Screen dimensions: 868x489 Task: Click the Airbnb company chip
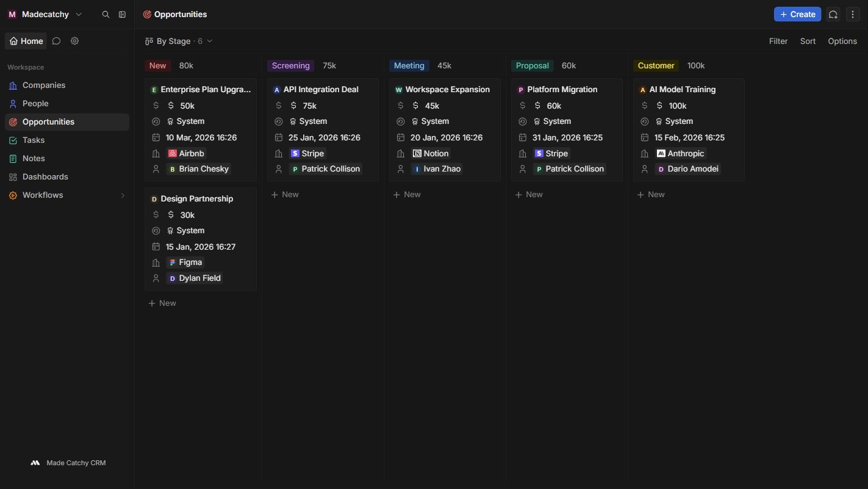click(x=186, y=153)
